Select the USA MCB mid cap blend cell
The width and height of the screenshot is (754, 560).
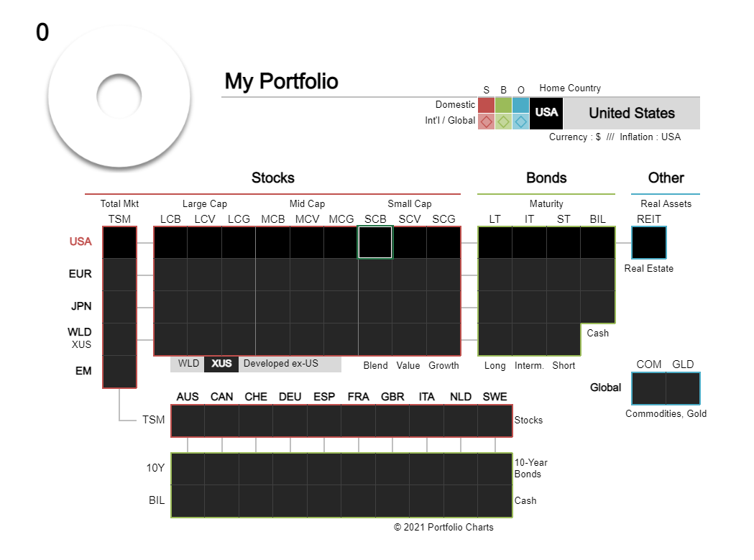(272, 242)
